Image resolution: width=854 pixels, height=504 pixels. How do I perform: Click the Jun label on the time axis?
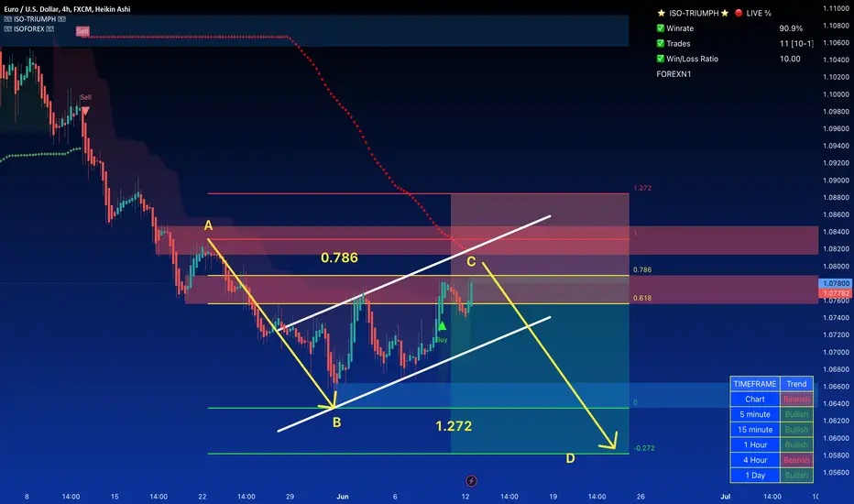[343, 497]
